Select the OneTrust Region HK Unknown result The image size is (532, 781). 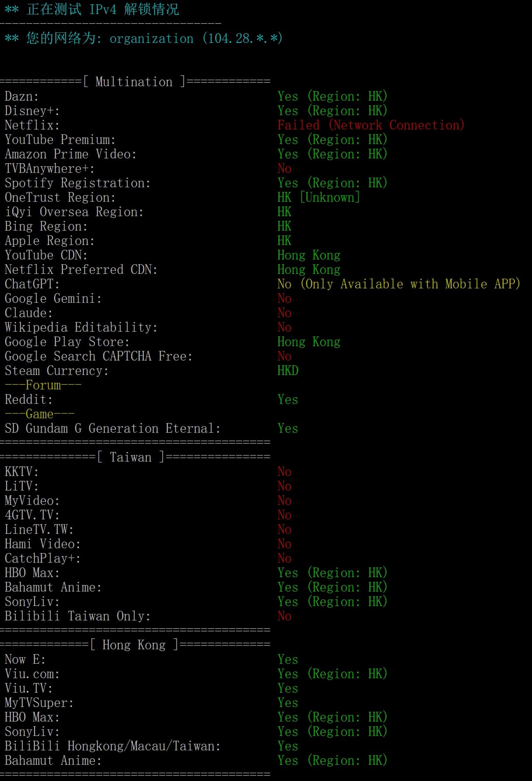coord(319,197)
